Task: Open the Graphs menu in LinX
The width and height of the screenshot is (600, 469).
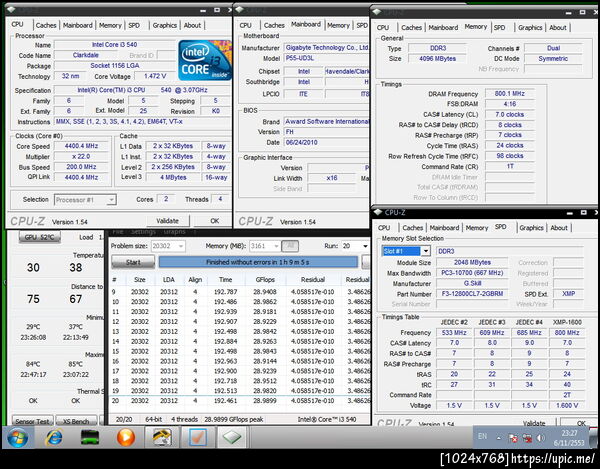Action: click(174, 232)
